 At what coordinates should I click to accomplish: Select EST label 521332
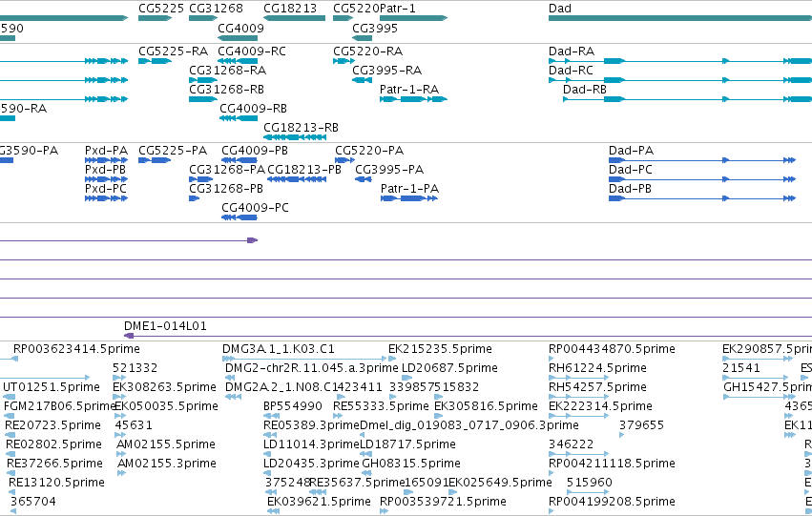coord(135,368)
